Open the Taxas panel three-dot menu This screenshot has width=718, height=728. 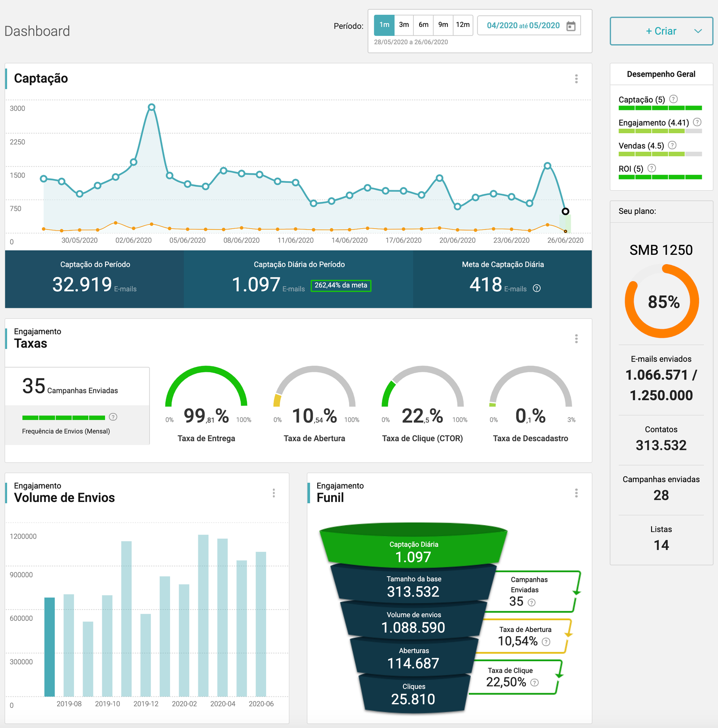click(x=576, y=339)
